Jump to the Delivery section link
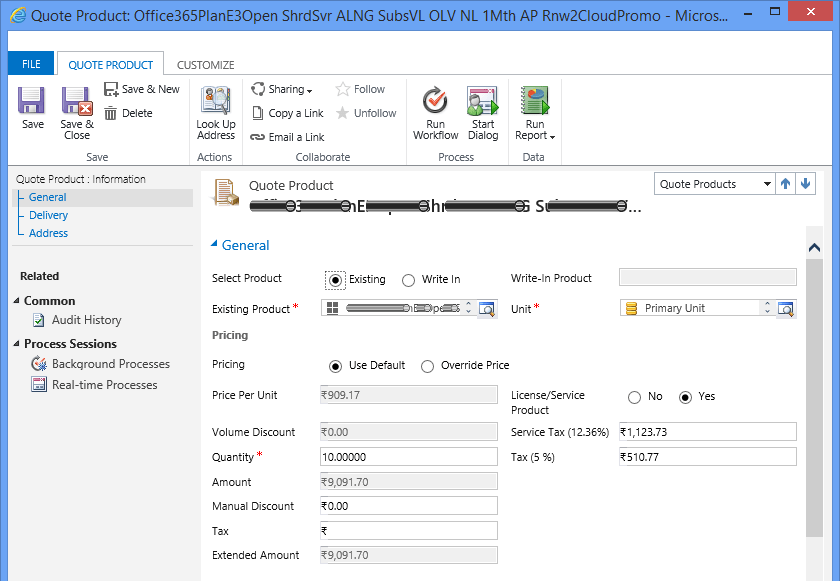The height and width of the screenshot is (581, 840). coord(48,215)
